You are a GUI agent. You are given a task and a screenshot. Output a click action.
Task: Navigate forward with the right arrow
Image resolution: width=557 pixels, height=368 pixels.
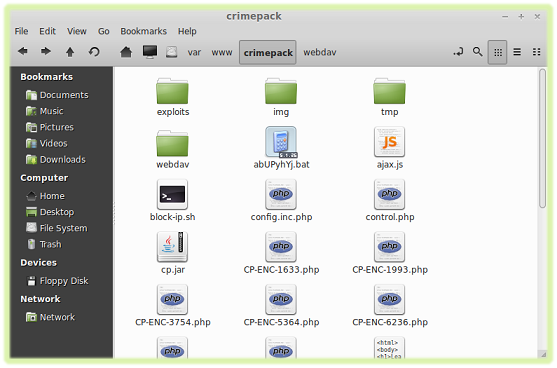coord(45,52)
